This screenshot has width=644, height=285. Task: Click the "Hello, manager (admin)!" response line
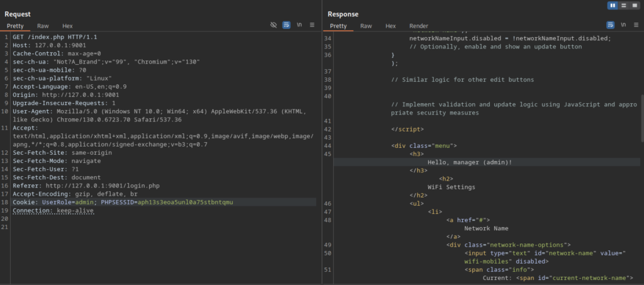(x=470, y=162)
